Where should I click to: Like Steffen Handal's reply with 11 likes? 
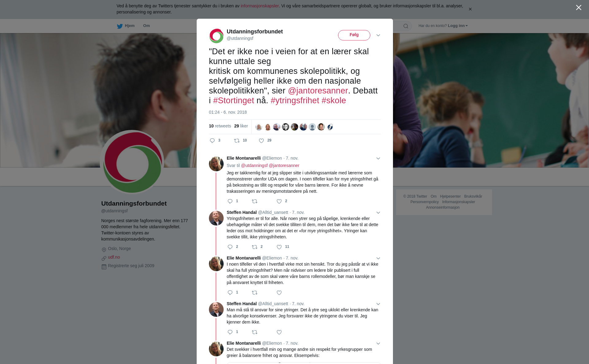point(279,247)
